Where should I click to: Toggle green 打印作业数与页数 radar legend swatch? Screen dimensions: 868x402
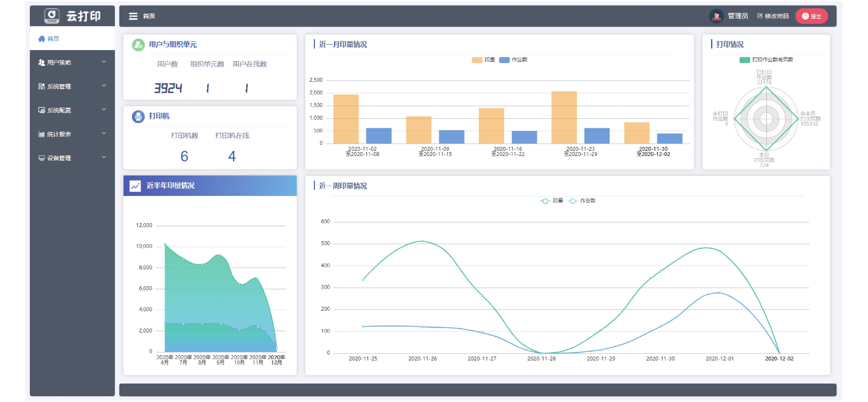pos(744,60)
